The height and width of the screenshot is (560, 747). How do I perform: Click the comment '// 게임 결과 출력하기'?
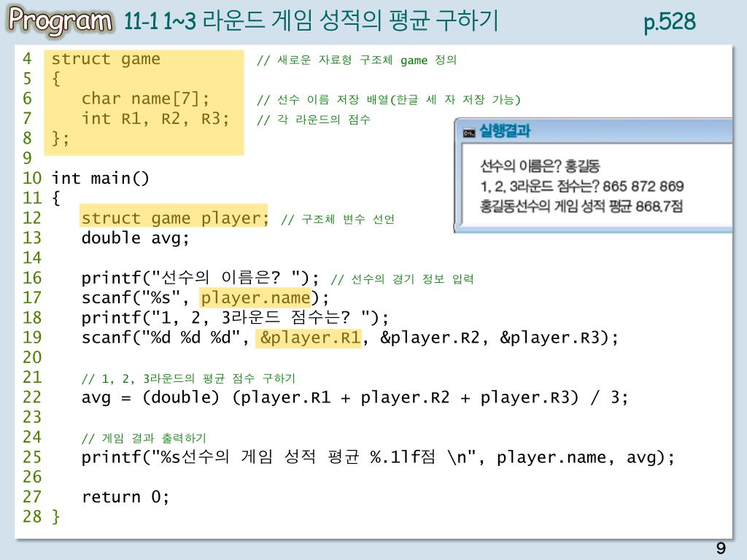[x=144, y=438]
